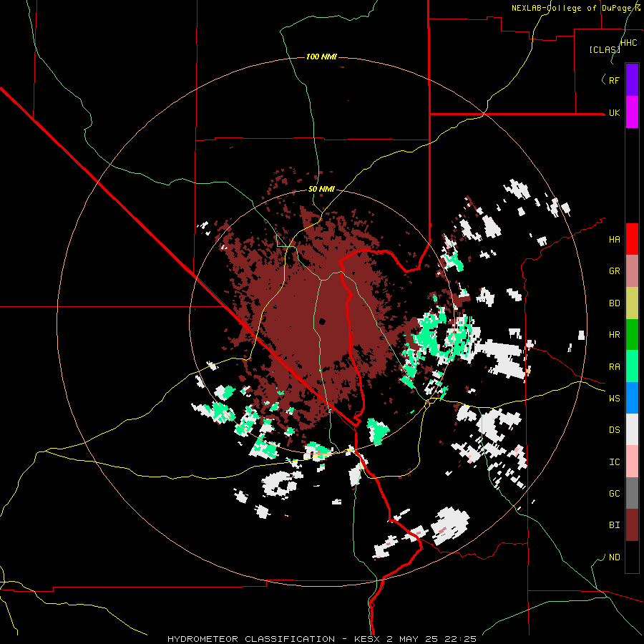Click the yellow BD legend color swatch

[632, 303]
